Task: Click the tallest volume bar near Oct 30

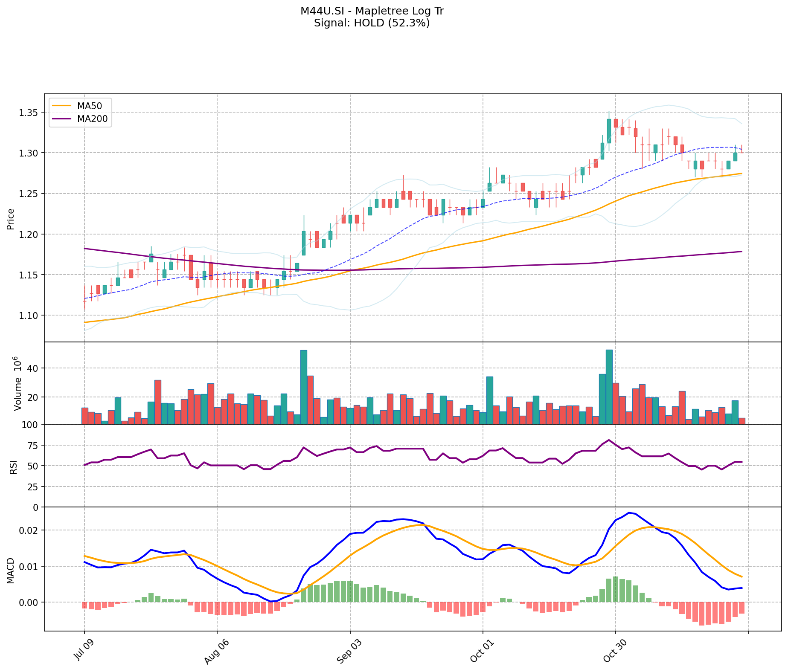Action: pyautogui.click(x=609, y=386)
